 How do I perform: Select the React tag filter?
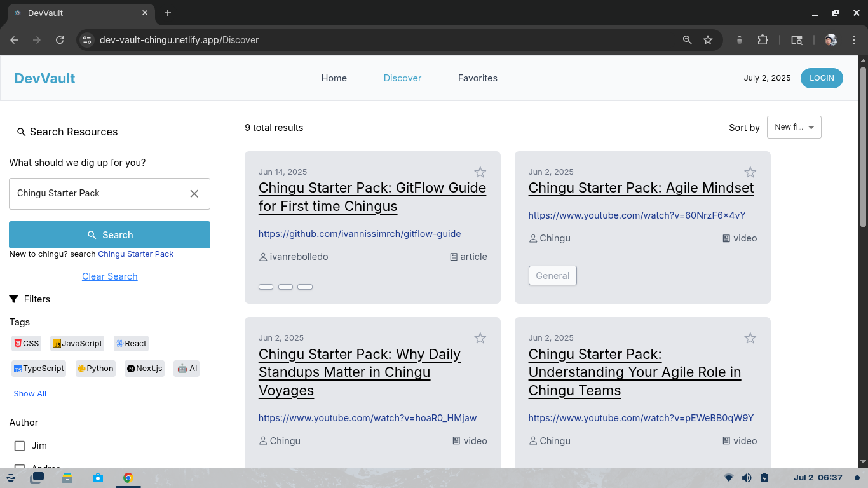[131, 344]
